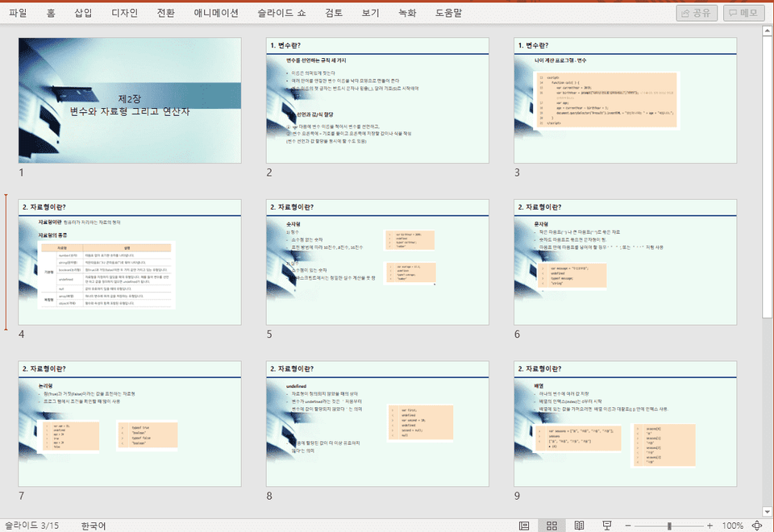
Task: Open the 보기 tab
Action: 370,13
